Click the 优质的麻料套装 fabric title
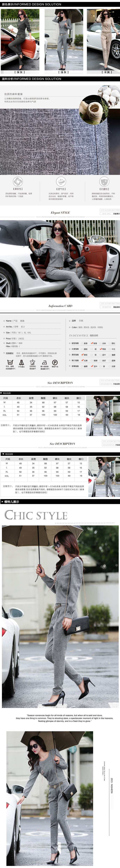 coord(14,94)
